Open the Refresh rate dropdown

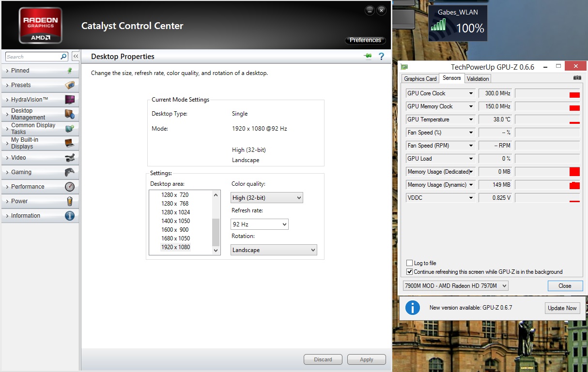click(260, 224)
